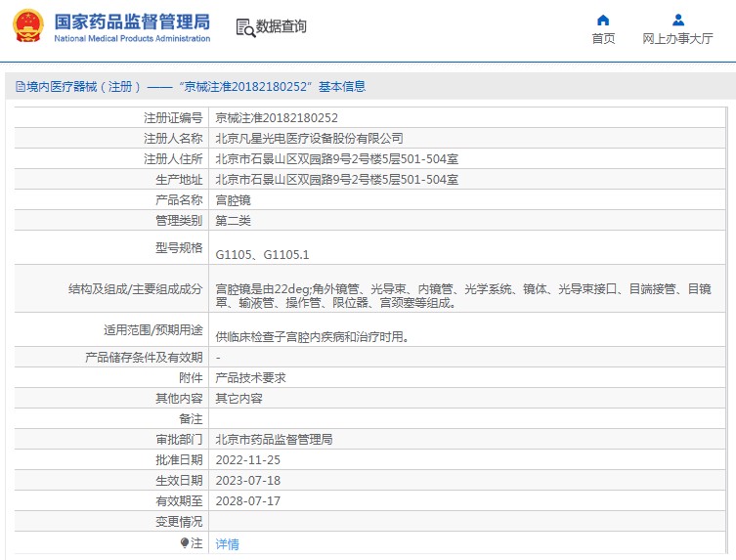Click 结构及组成/主要组成成分 label
The height and width of the screenshot is (560, 736).
click(136, 288)
